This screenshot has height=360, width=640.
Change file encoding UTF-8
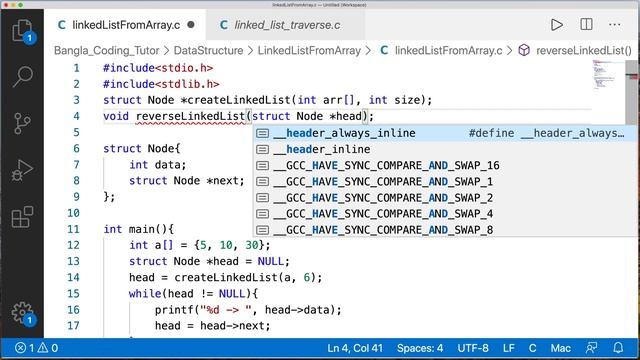point(473,348)
